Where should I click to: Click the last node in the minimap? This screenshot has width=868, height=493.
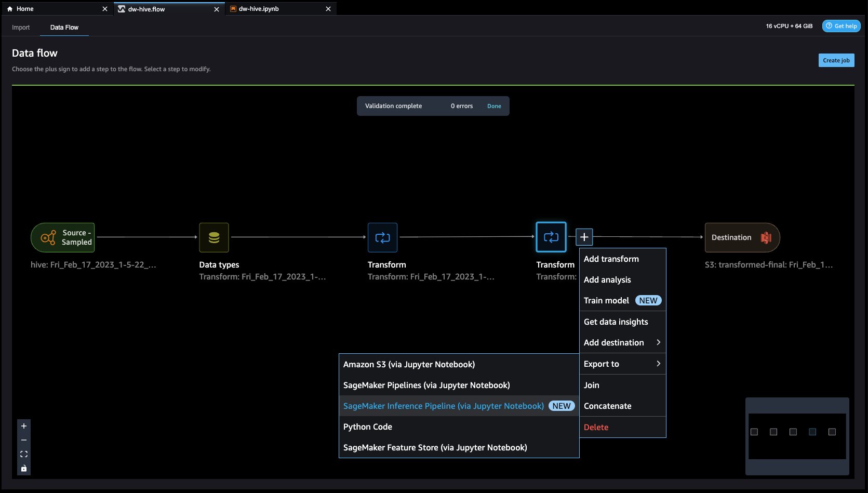832,432
